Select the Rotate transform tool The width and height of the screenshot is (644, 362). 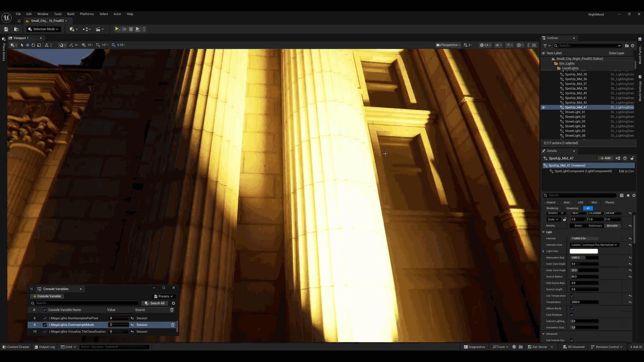coord(33,45)
